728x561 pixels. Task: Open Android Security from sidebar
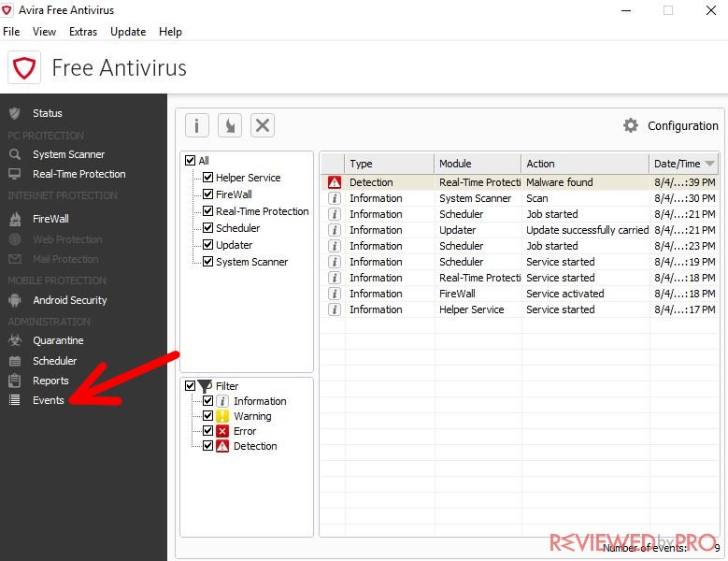tap(70, 300)
